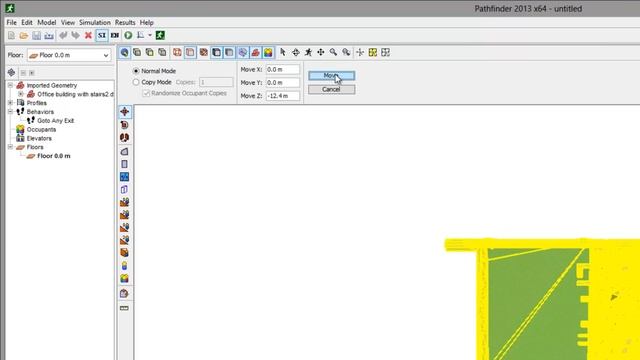
Task: Open the Help menu
Action: pos(147,22)
